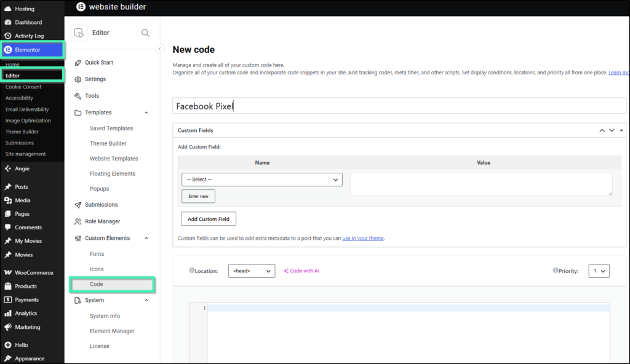Click the custom field Value textarea
Viewport: 630px width, 364px height.
coord(481,184)
